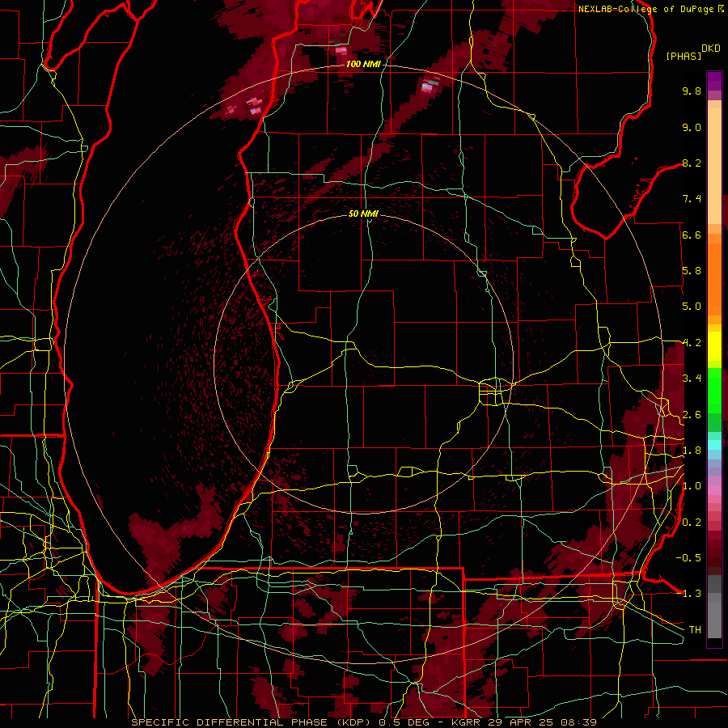This screenshot has width=728, height=728.
Task: Click the 9.0 value on the color scale
Action: 692,127
